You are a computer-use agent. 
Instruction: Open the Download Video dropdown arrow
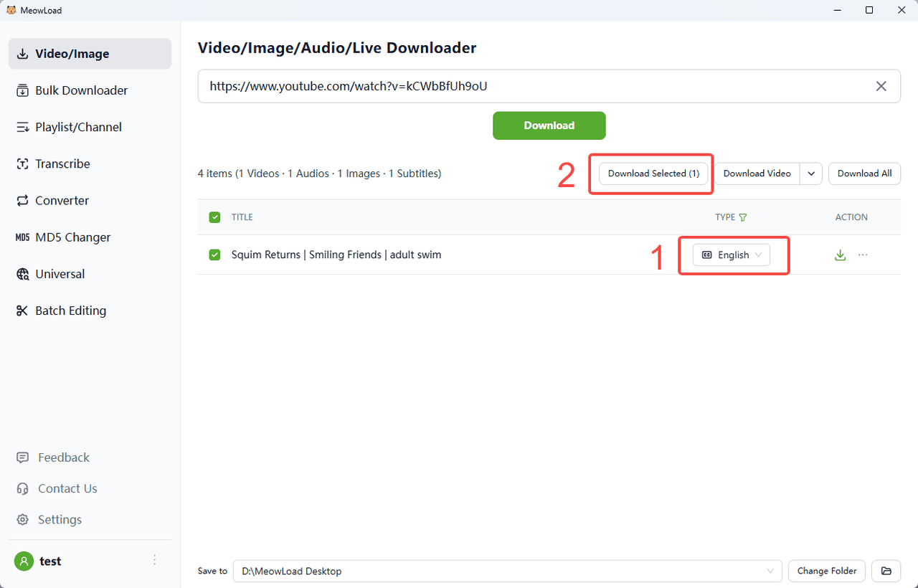pos(811,174)
